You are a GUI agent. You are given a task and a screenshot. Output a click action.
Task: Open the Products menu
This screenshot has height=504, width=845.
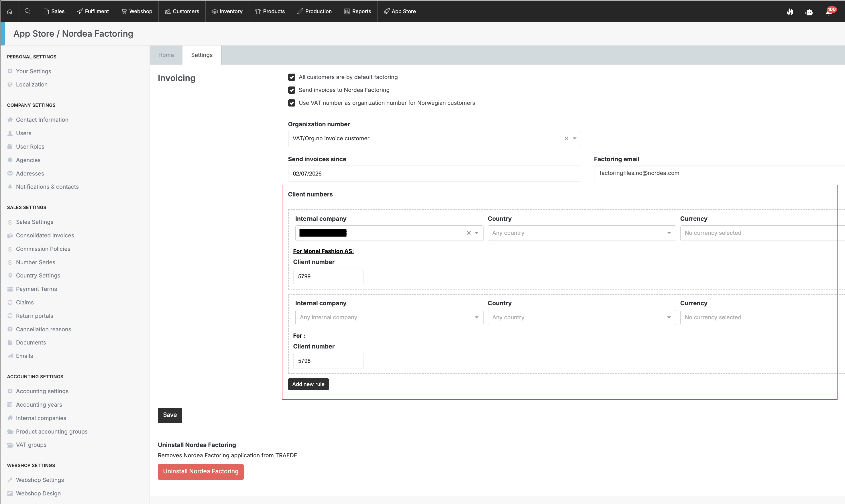tap(270, 11)
